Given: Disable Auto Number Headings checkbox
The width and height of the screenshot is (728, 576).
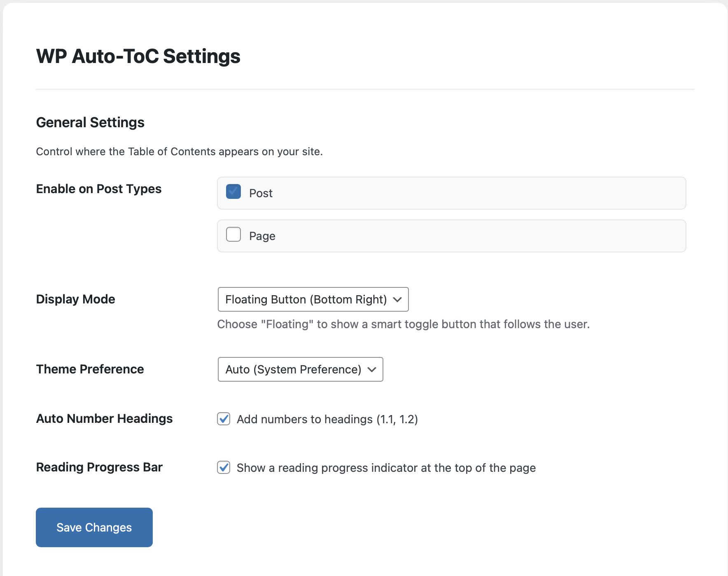Looking at the screenshot, I should coord(224,419).
